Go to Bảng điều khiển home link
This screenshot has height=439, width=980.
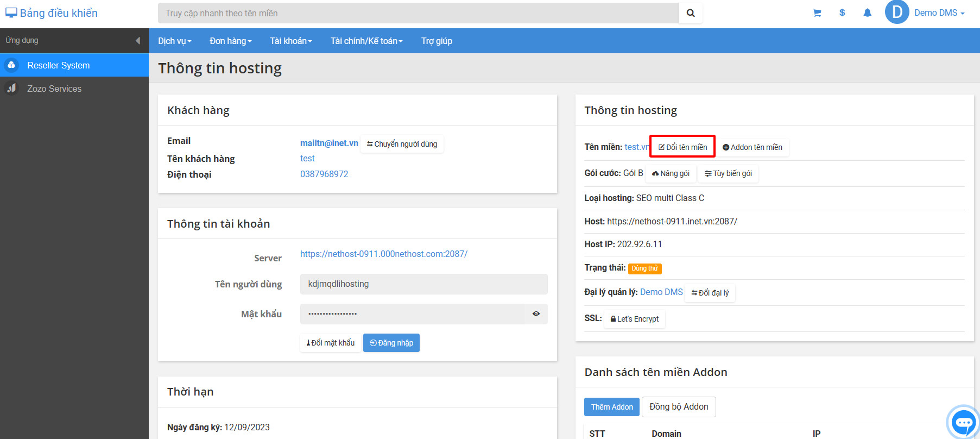pyautogui.click(x=52, y=13)
